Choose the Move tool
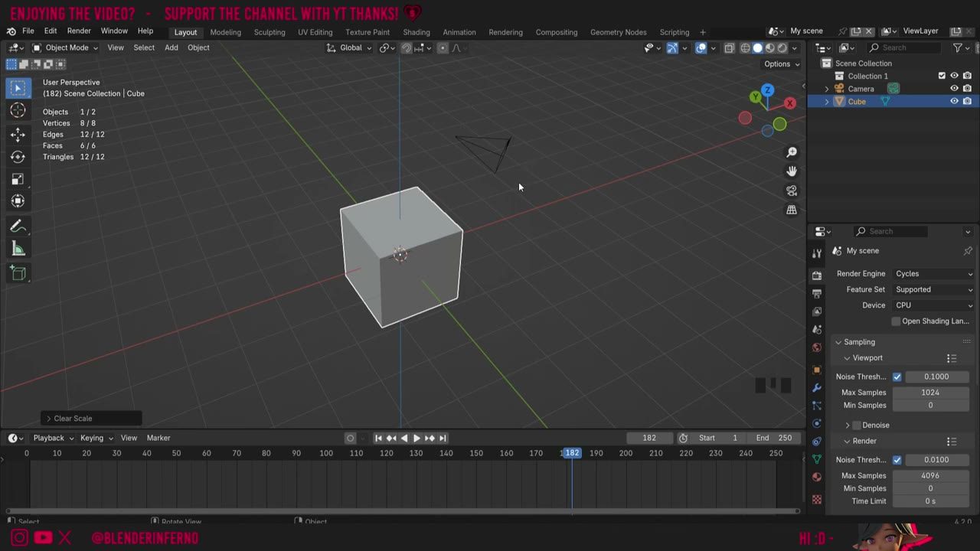Screen dimensions: 980x551 click(18, 135)
